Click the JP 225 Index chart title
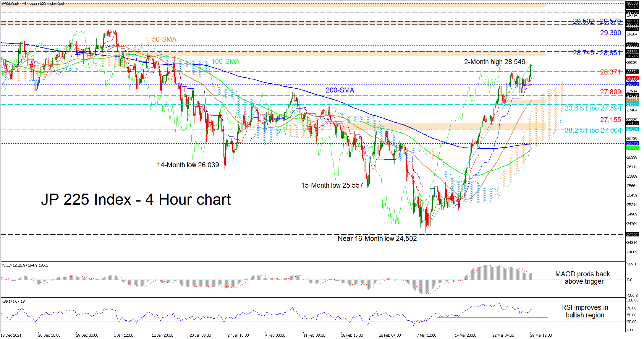 tap(136, 199)
